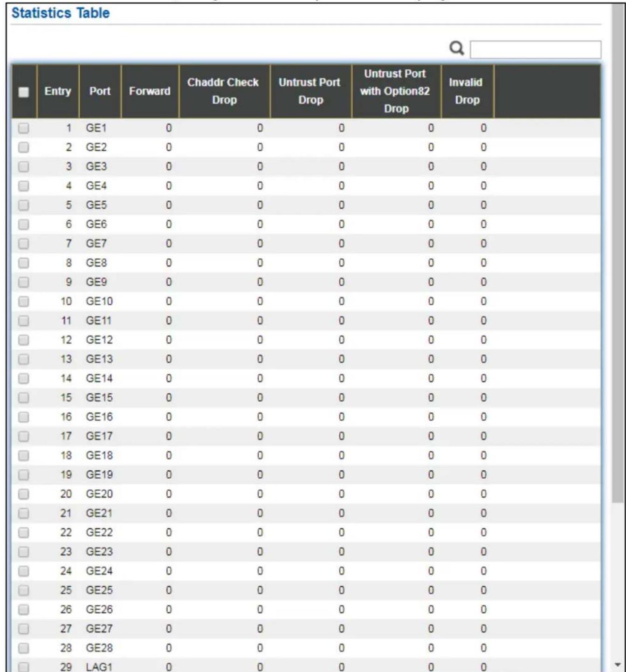
Task: Click port name GE15
Action: click(99, 398)
